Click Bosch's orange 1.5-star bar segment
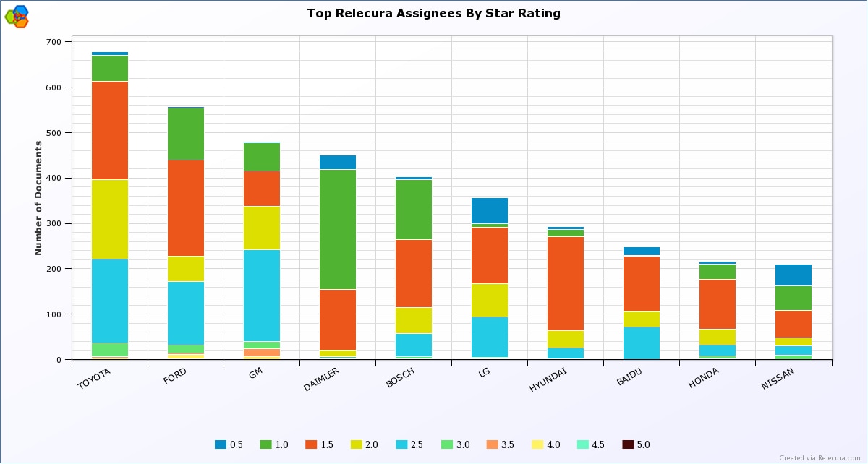 pyautogui.click(x=414, y=274)
